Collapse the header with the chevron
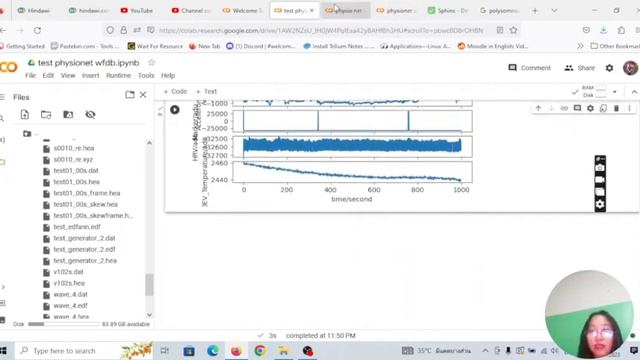The width and height of the screenshot is (640, 360). 634,92
